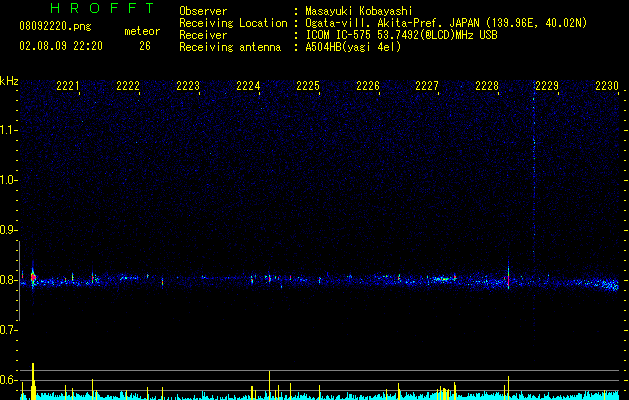
Task: Click the tallest yellow level bar at left
Action: [x=33, y=381]
